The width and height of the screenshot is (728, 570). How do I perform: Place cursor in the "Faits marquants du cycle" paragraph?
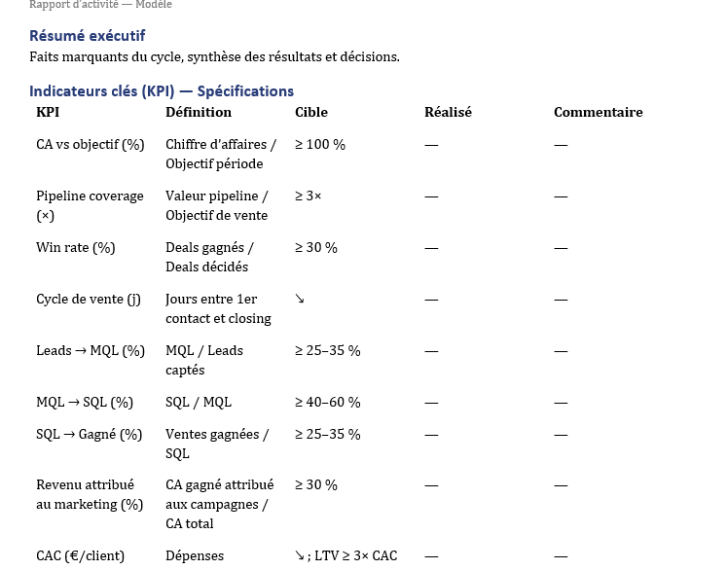tap(214, 56)
